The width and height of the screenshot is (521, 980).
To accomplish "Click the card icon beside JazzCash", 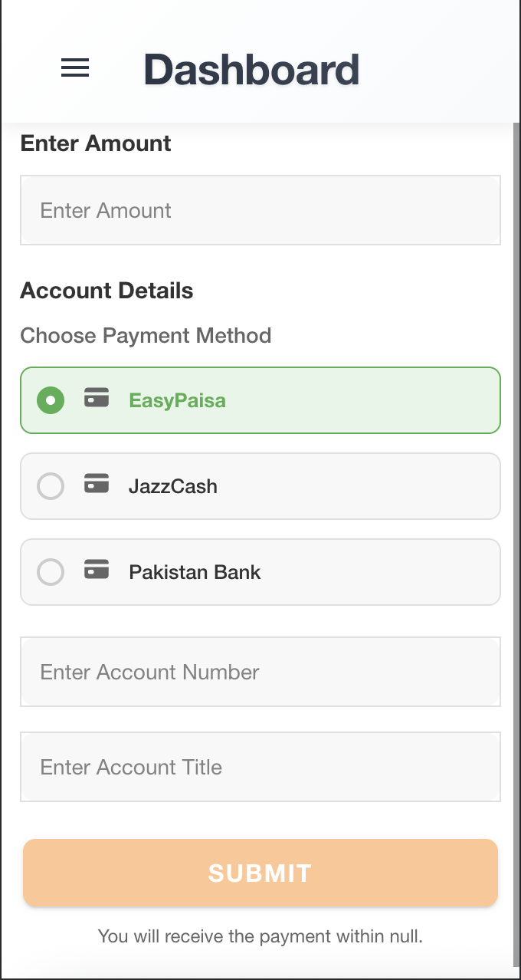I will (97, 484).
